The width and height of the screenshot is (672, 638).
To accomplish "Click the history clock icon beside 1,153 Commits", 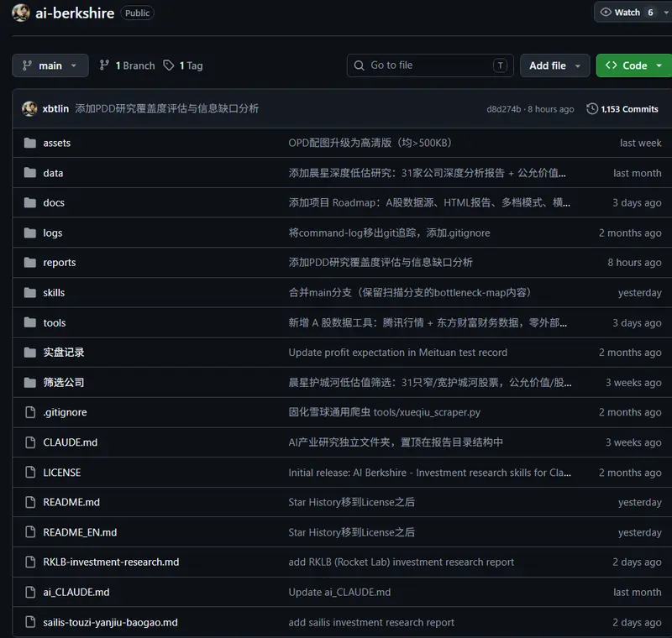I will click(592, 109).
